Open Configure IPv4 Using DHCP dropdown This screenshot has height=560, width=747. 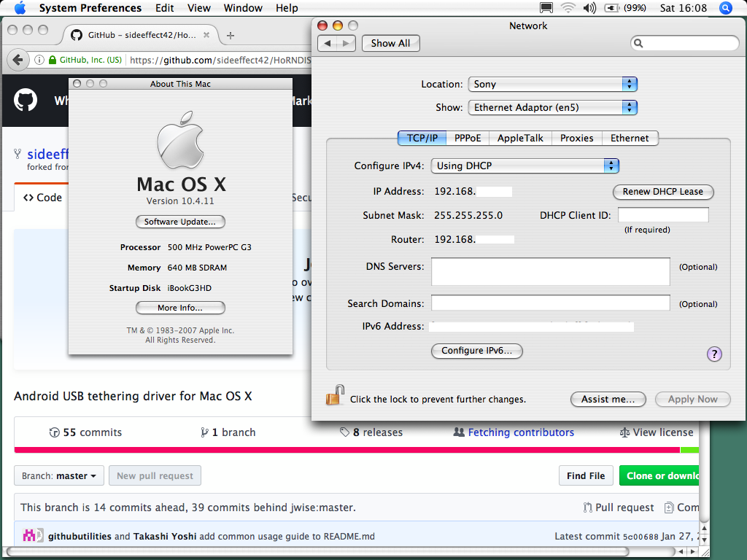tap(525, 166)
